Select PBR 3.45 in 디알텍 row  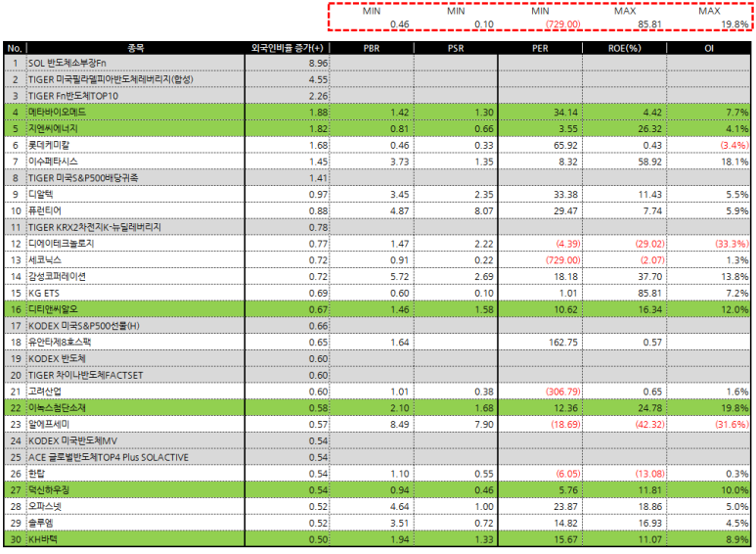[x=400, y=195]
